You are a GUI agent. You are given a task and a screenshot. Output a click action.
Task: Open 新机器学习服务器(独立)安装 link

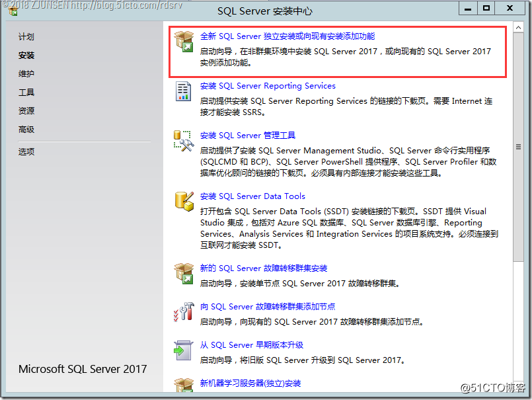tap(250, 383)
